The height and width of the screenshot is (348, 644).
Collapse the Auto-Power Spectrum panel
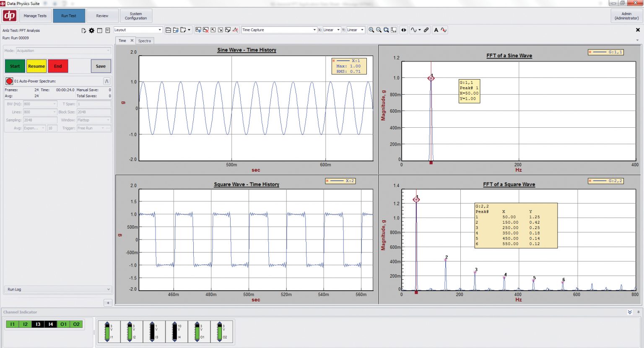tap(106, 81)
